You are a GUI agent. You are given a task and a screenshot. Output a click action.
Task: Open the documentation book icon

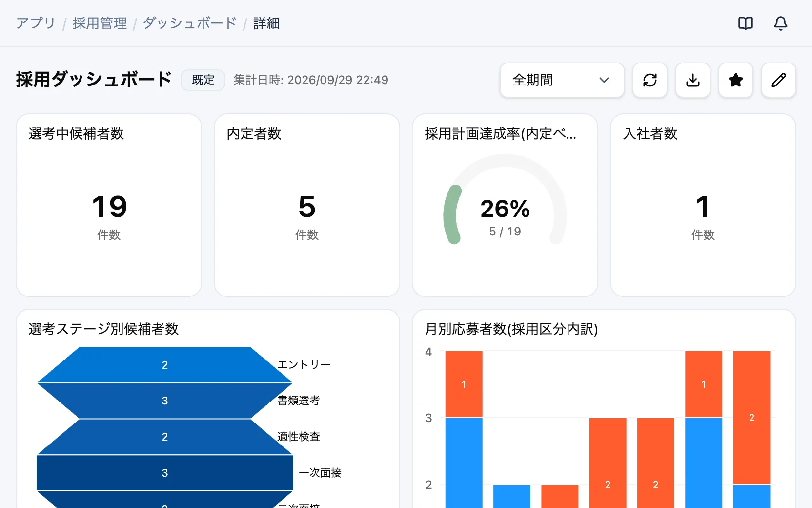(x=746, y=23)
